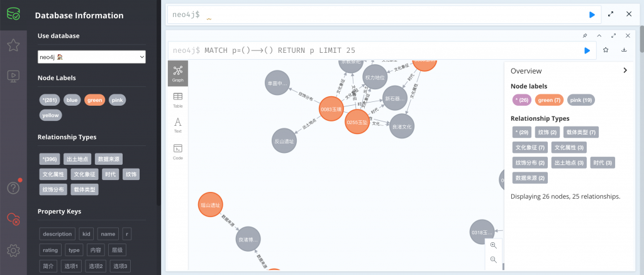Run the MATCH query with play icon
The width and height of the screenshot is (644, 275).
587,50
